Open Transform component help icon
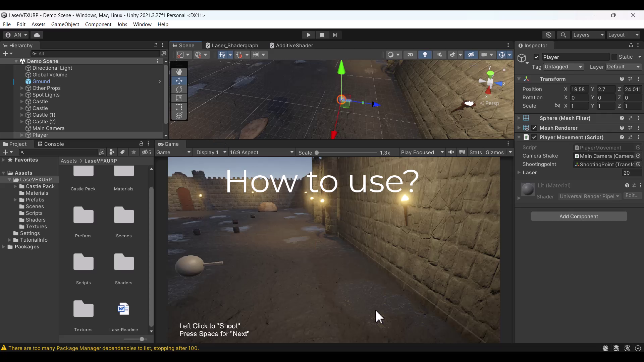The height and width of the screenshot is (362, 644). [622, 79]
